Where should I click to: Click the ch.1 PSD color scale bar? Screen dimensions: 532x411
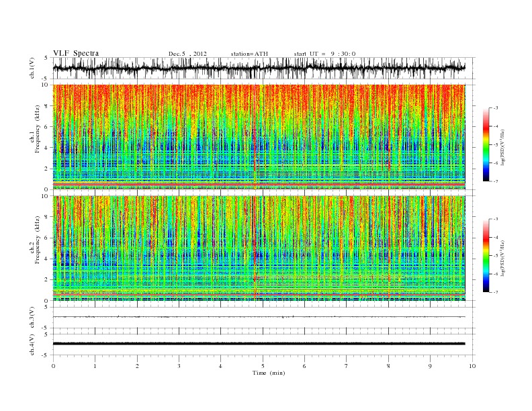pos(486,144)
